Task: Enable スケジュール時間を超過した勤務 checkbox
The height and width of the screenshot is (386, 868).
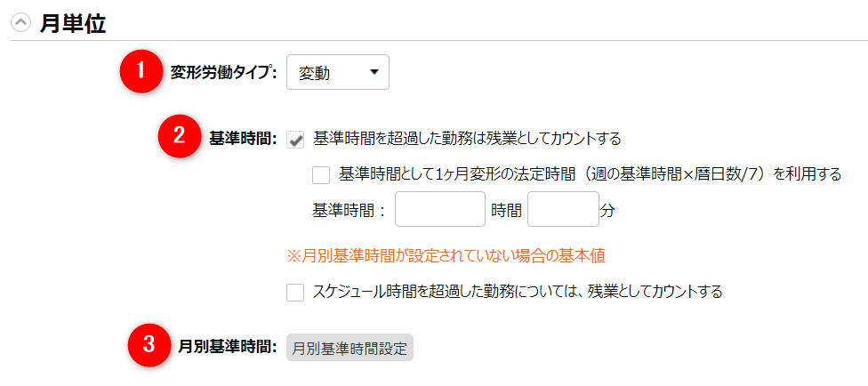Action: [x=296, y=291]
